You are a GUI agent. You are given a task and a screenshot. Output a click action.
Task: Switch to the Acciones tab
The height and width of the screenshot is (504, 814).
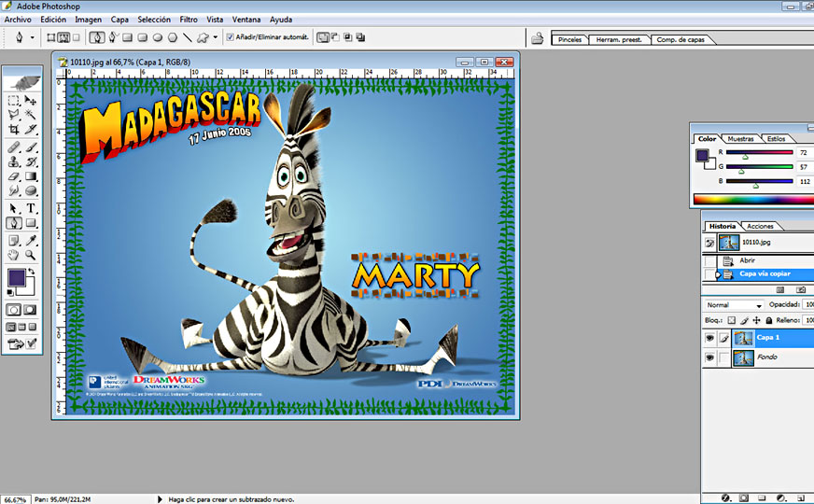(x=760, y=226)
